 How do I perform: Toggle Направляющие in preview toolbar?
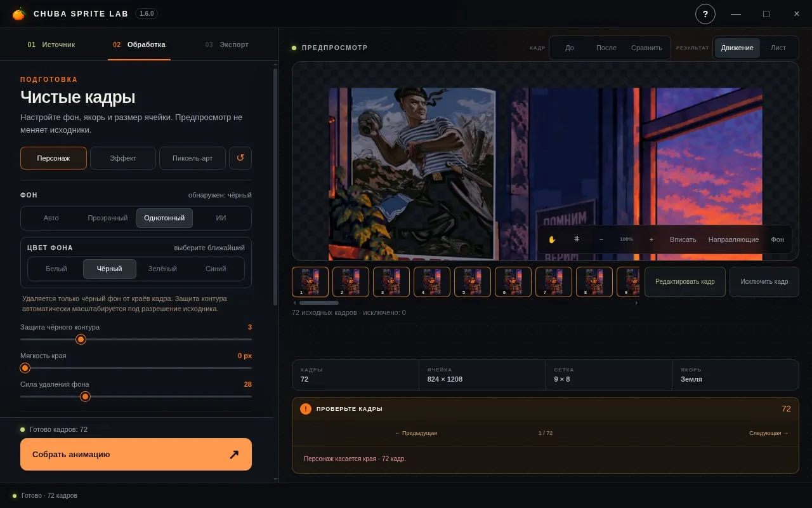pos(733,239)
